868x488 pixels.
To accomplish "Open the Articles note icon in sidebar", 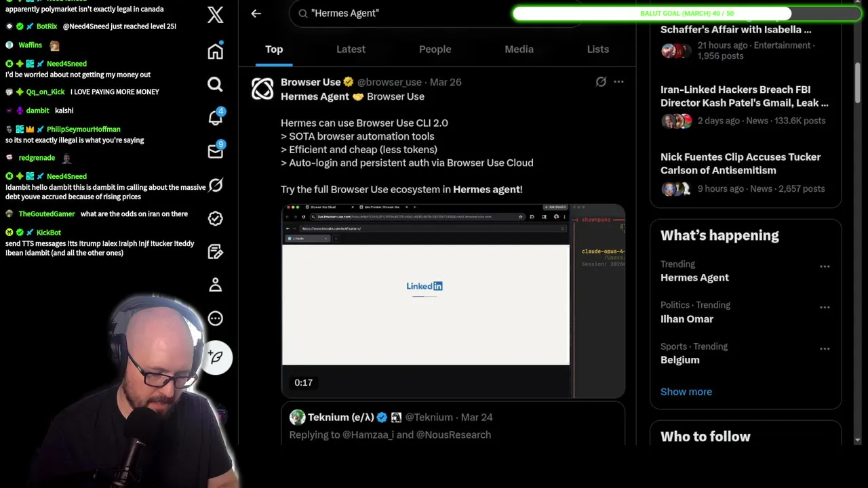I will (x=215, y=251).
